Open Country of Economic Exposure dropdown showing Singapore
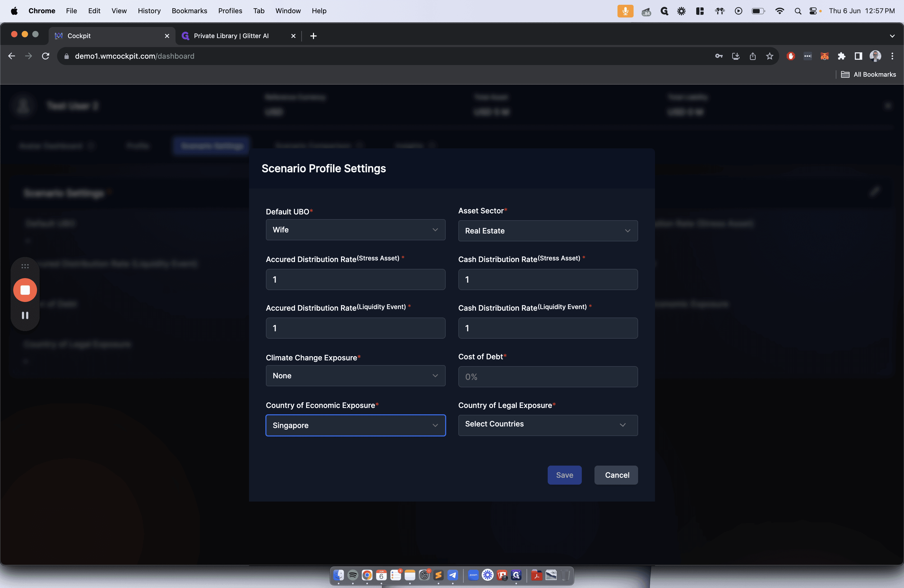 pyautogui.click(x=356, y=425)
